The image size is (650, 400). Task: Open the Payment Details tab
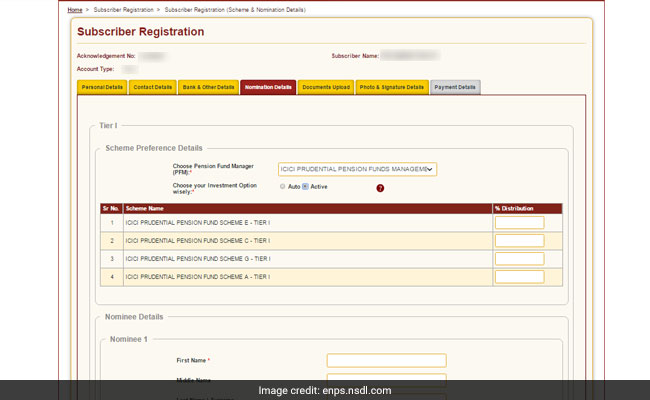(x=455, y=87)
